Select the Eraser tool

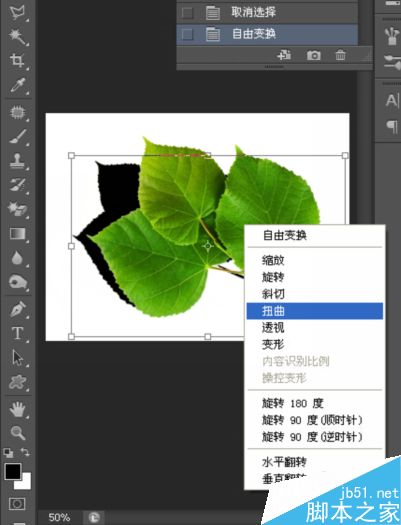click(17, 209)
